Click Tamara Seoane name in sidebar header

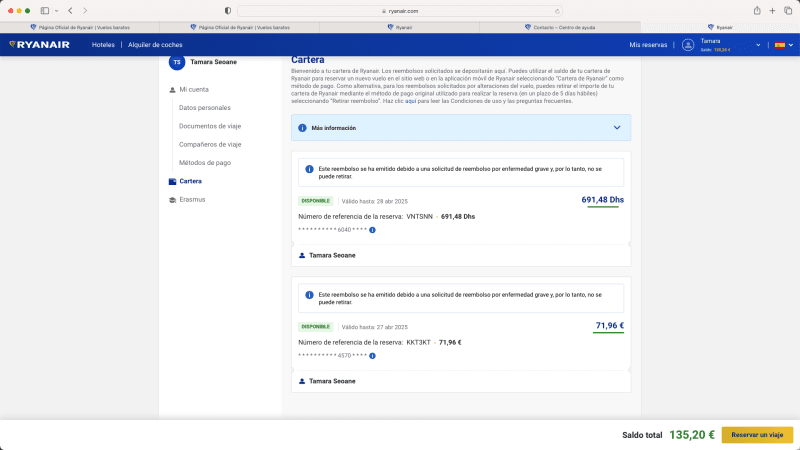213,62
